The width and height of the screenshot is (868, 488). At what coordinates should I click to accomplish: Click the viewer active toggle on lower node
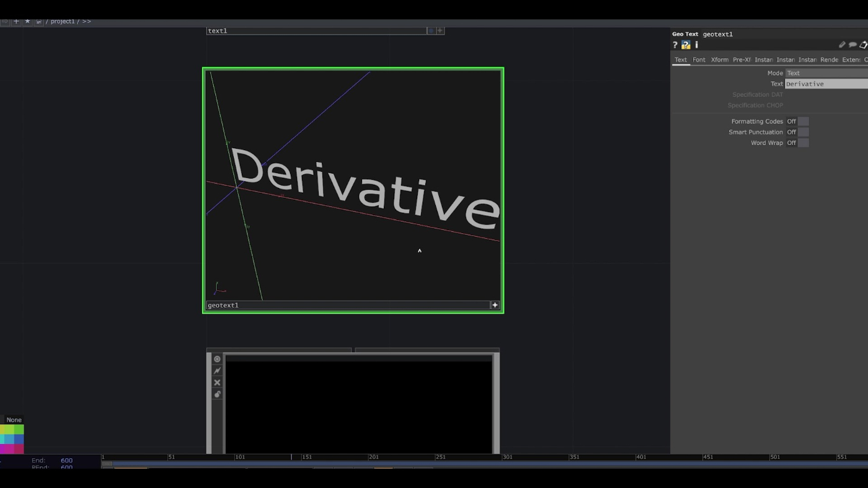coord(217,359)
